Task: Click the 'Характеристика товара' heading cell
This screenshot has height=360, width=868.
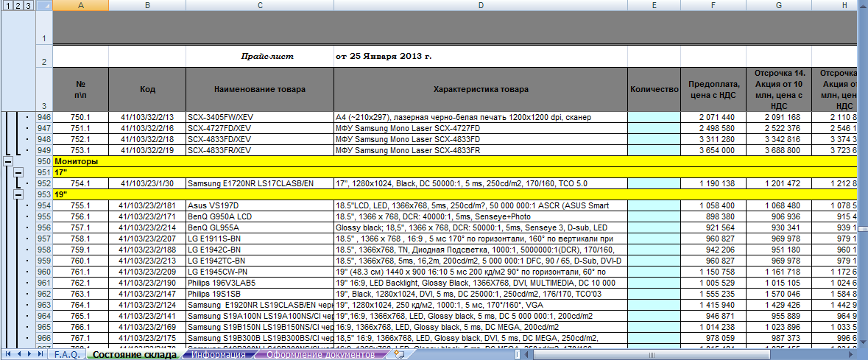Action: [x=481, y=89]
